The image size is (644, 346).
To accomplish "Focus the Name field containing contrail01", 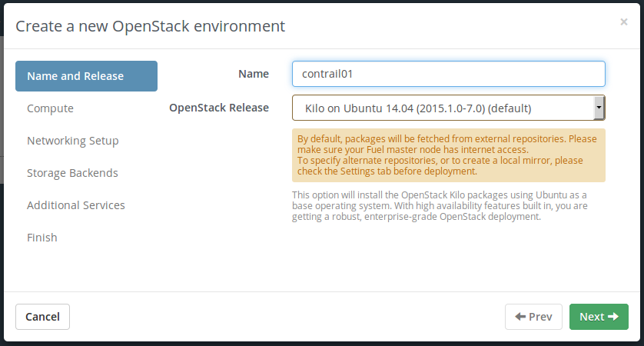I will 449,74.
